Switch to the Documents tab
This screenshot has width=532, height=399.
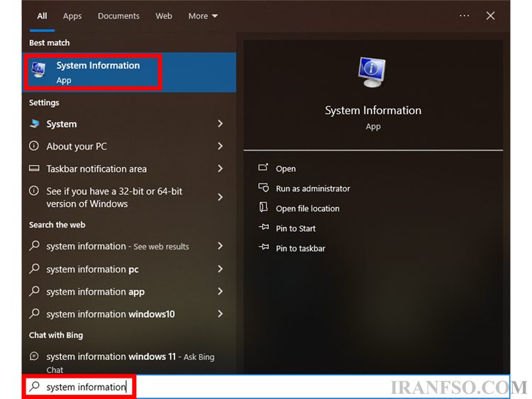118,16
